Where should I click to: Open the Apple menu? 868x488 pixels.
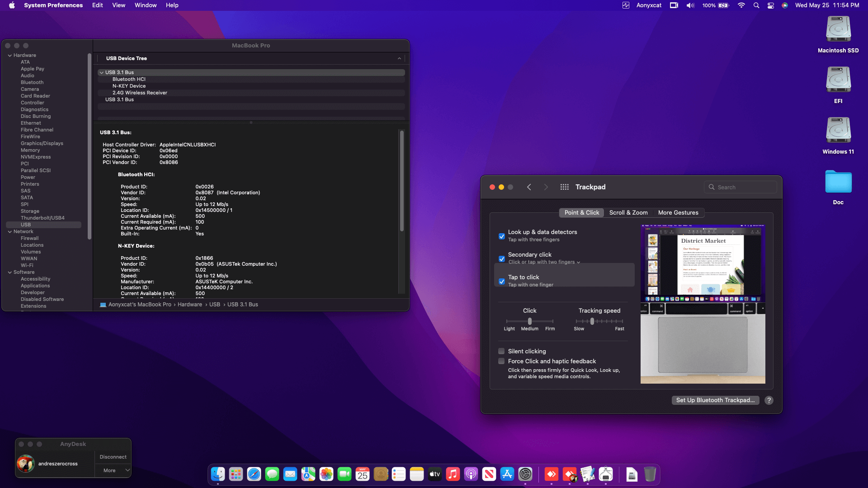tap(12, 5)
